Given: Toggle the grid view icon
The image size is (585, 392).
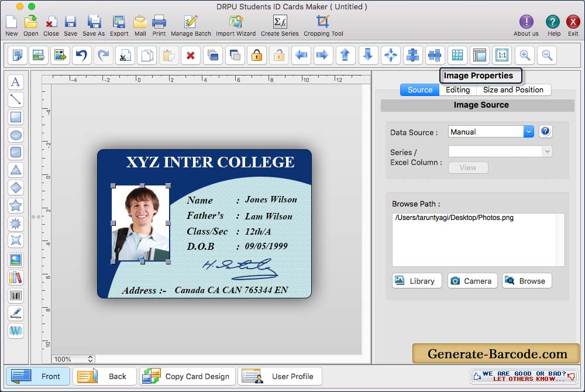Looking at the screenshot, I should [x=457, y=55].
